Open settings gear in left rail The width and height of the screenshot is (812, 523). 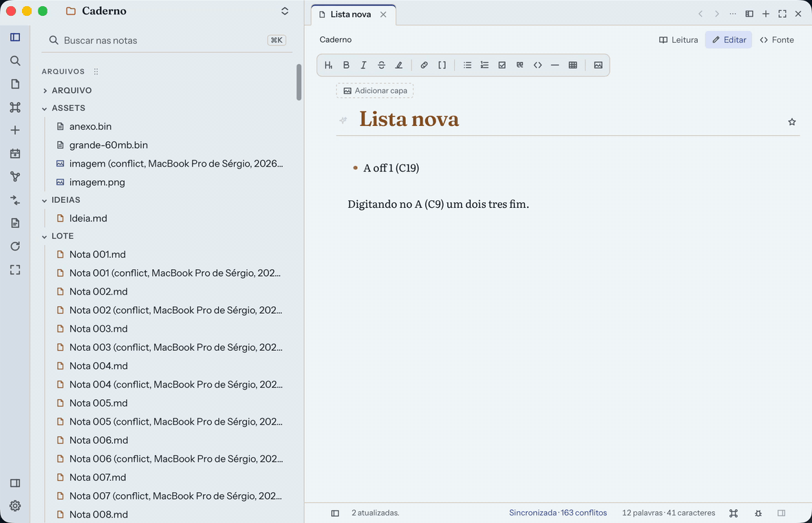tap(15, 506)
